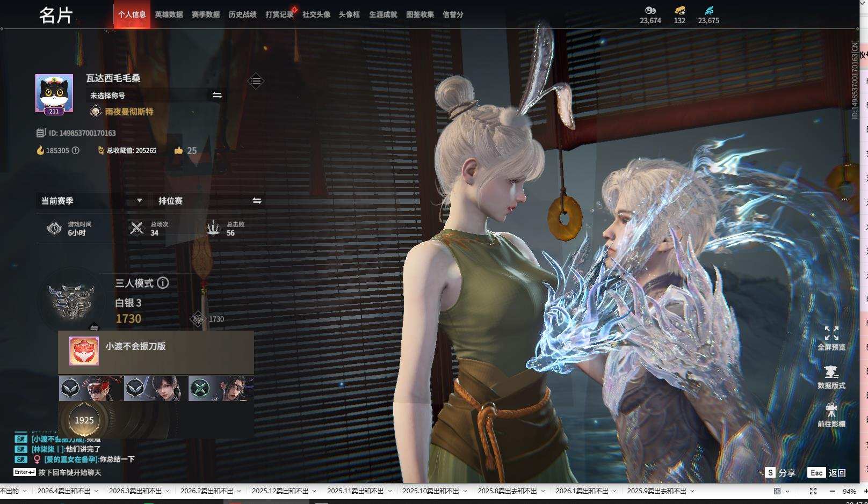Screen dimensions: 868x504
Task: Select the middle dark-haired hero portrait
Action: point(156,388)
